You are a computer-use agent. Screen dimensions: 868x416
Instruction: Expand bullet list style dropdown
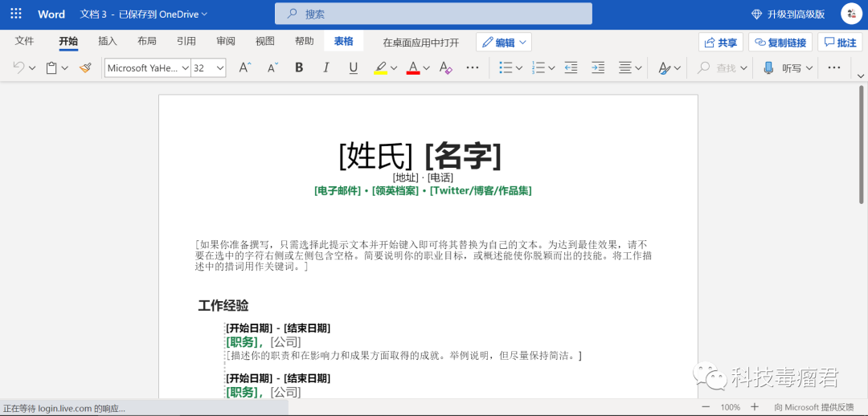pos(518,68)
